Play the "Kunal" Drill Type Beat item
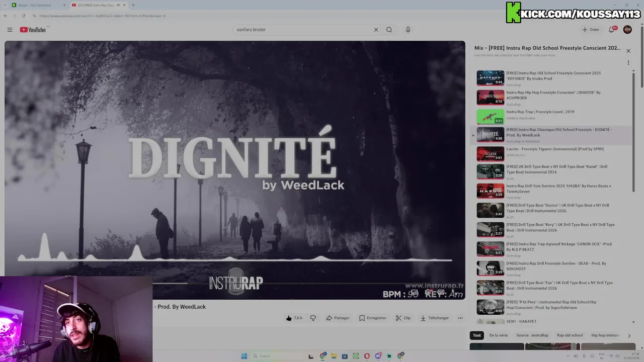 tap(551, 172)
